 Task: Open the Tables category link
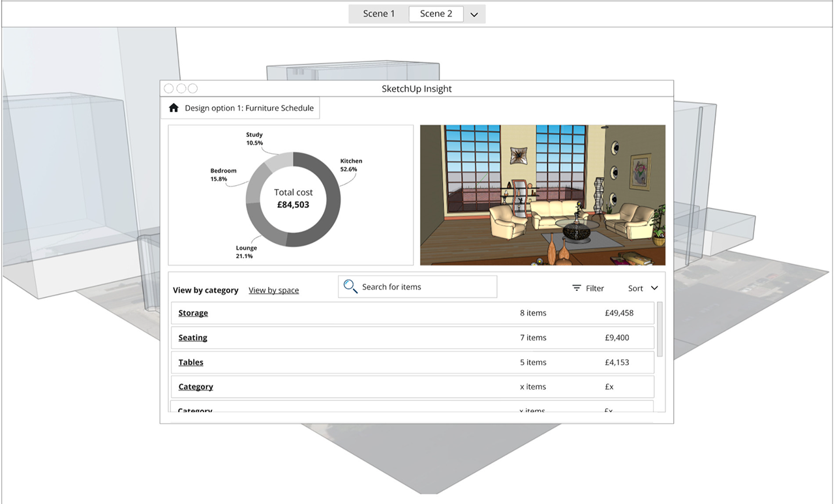click(x=191, y=363)
